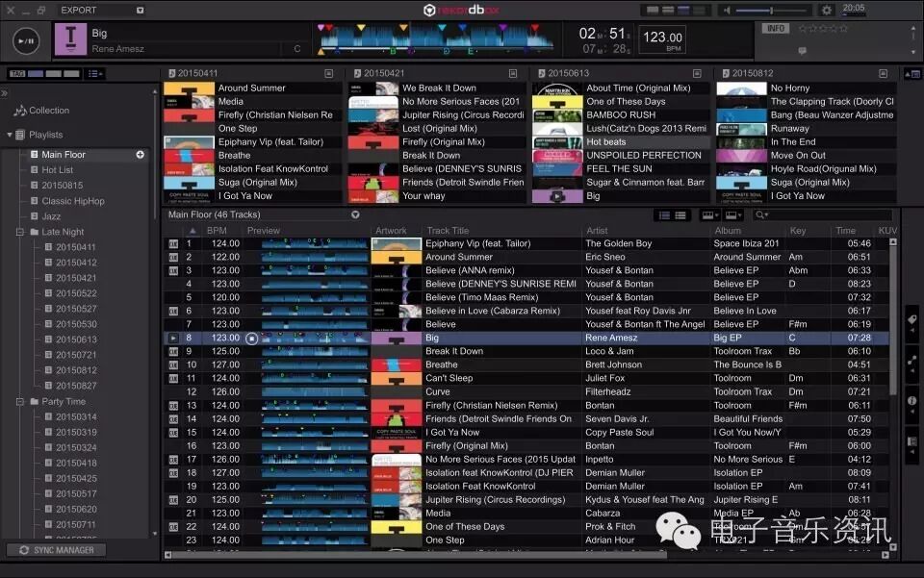Select the 20150812 palette header
This screenshot has width=924, height=578.
coord(753,73)
